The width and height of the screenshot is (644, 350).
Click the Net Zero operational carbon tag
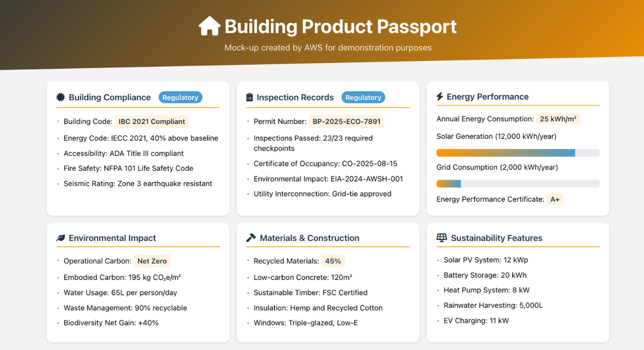152,261
